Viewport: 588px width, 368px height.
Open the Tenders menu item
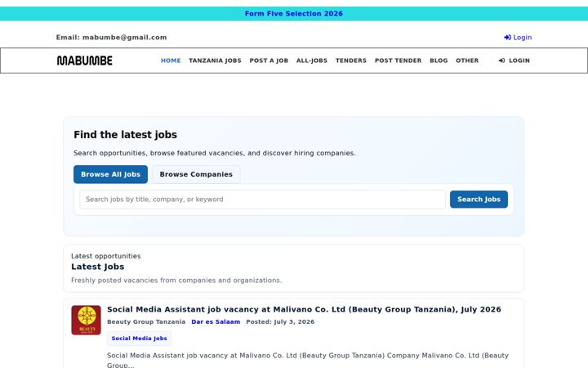[x=351, y=61]
